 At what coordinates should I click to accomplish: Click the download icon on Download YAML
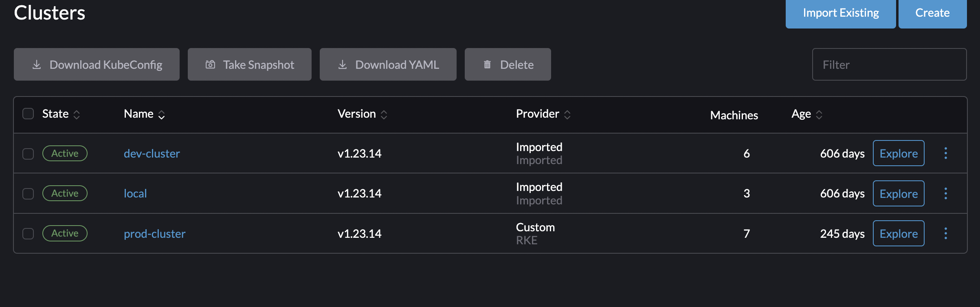click(x=343, y=64)
